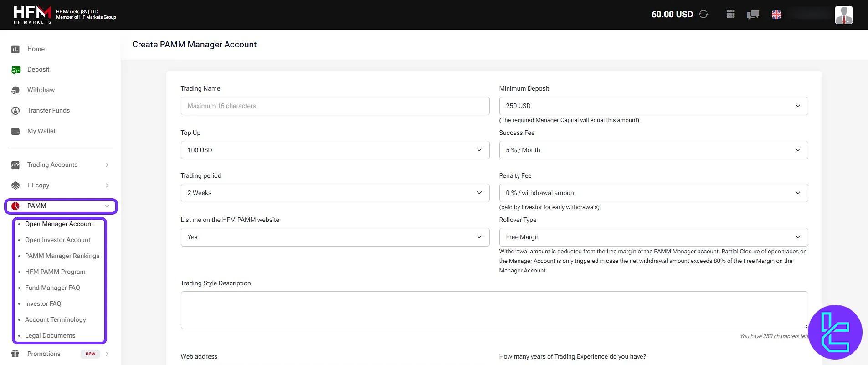Click the 60.00 USD balance text
Viewport: 868px width, 365px height.
672,14
